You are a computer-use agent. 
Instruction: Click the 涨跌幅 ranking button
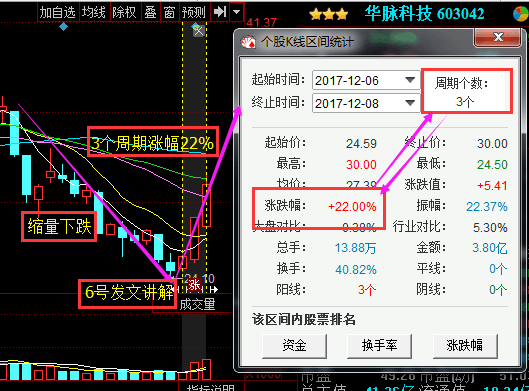[465, 345]
